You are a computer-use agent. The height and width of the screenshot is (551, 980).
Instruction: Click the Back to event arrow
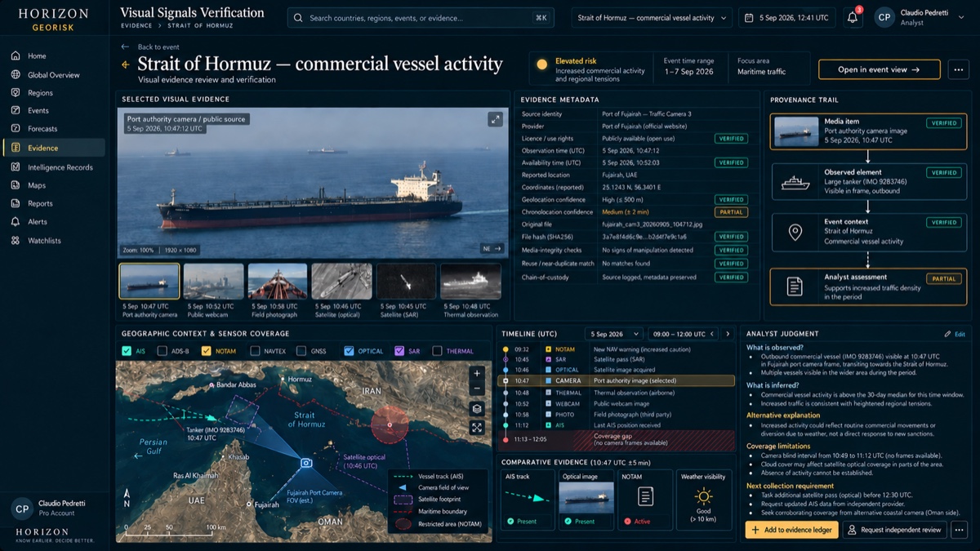point(125,47)
